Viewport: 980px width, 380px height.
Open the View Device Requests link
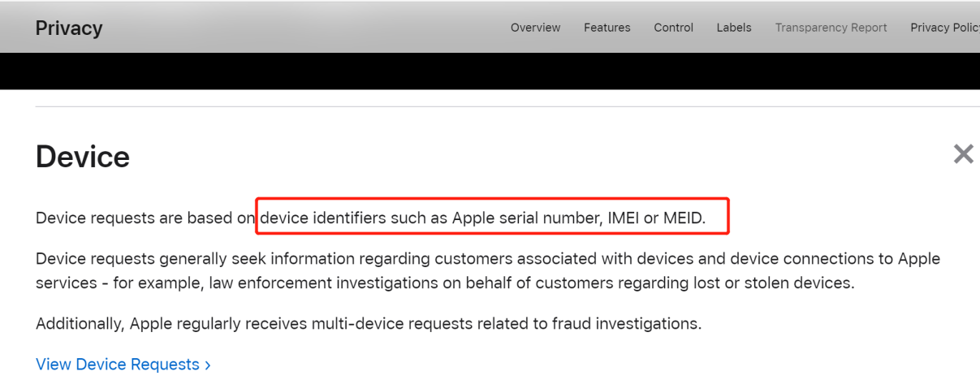point(118,365)
